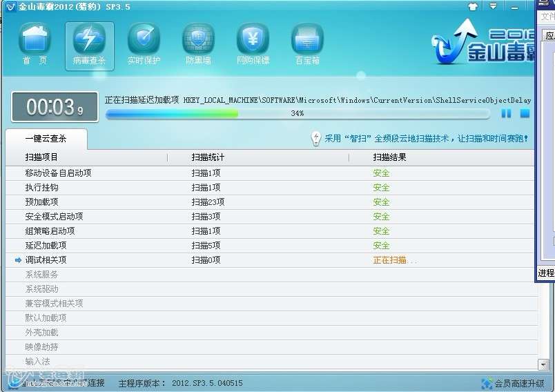
Task: Open 实时保护 real-time protection
Action: 144,44
